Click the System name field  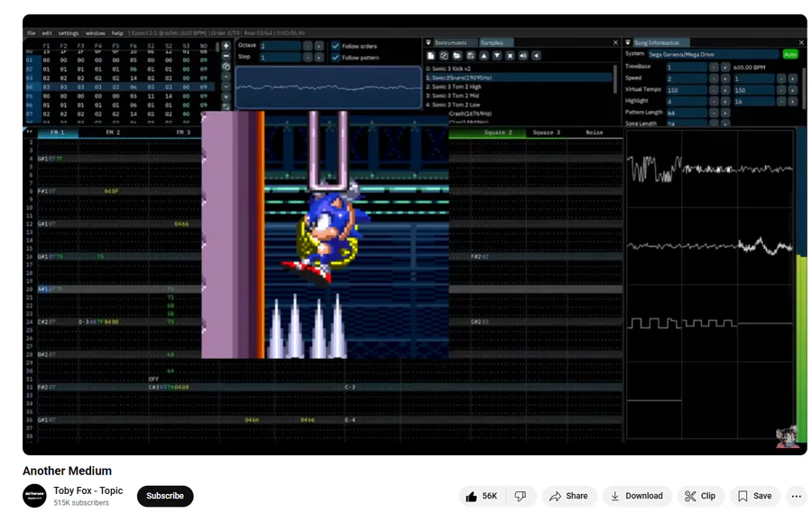(714, 54)
